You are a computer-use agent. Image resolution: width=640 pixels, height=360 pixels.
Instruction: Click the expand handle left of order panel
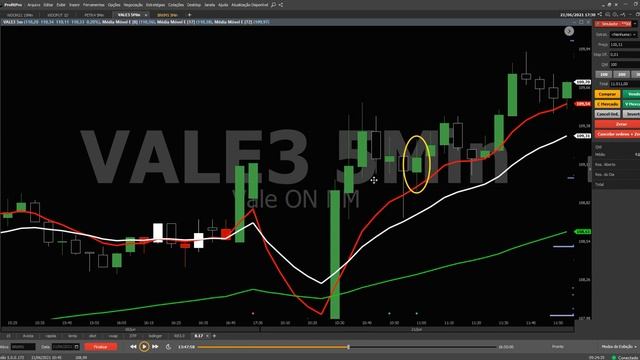point(589,169)
